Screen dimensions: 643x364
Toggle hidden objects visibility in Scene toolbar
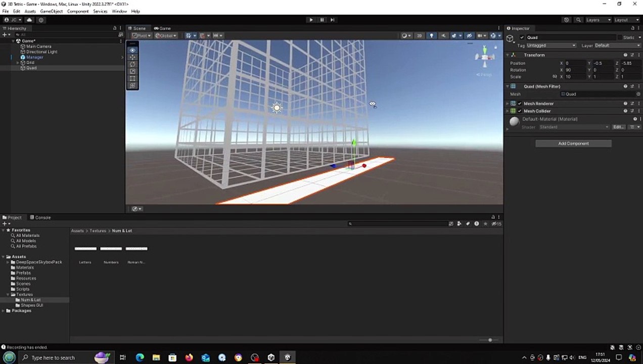click(x=469, y=35)
